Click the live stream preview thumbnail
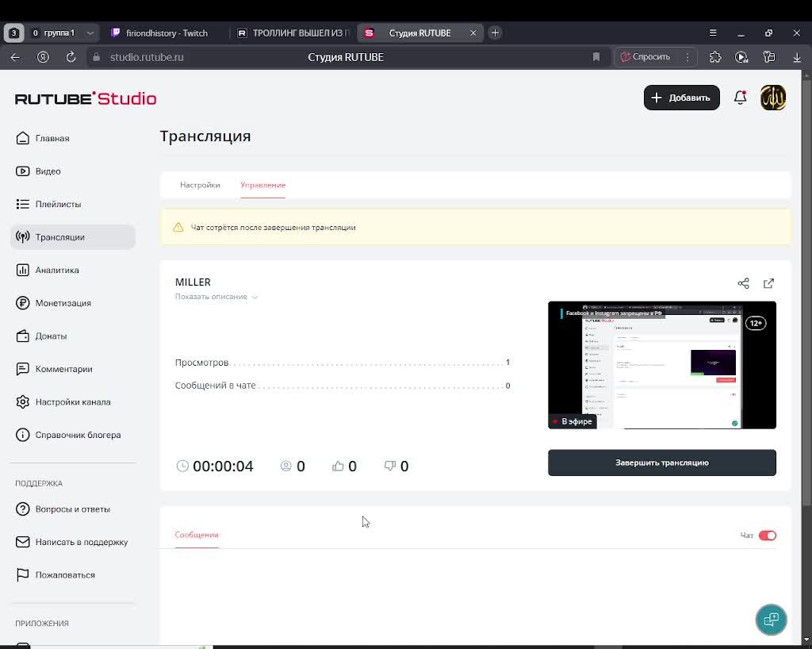This screenshot has height=649, width=812. 662,365
